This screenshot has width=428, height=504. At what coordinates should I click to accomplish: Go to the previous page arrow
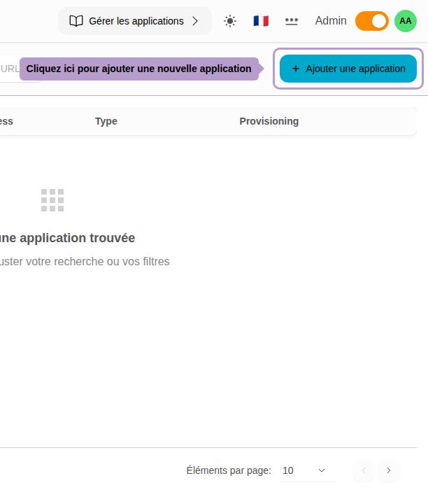[364, 470]
